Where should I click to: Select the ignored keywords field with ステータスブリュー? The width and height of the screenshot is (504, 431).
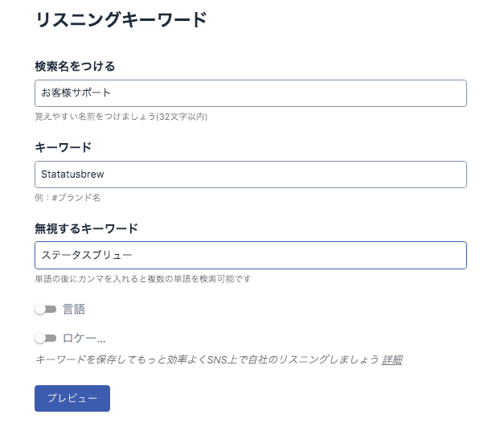[250, 256]
